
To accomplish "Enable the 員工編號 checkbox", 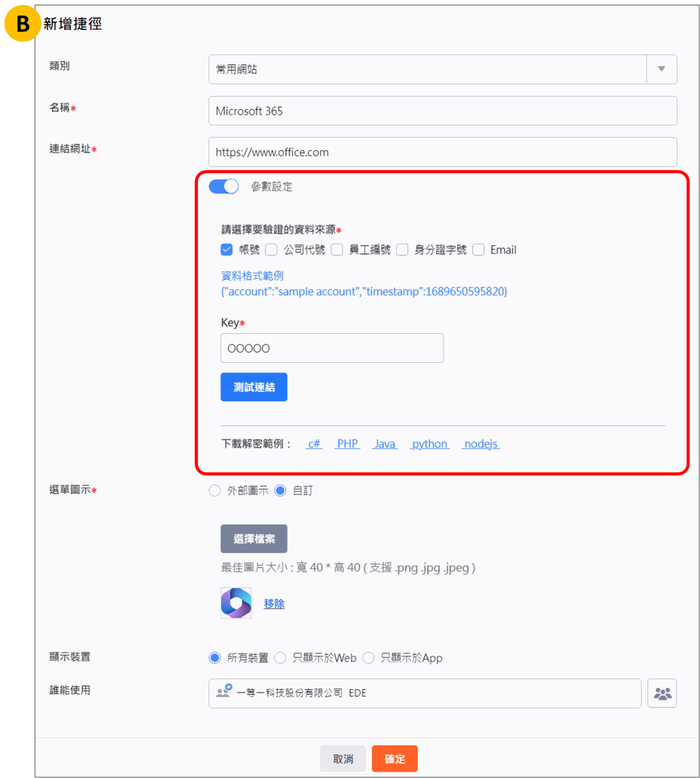I will point(337,249).
